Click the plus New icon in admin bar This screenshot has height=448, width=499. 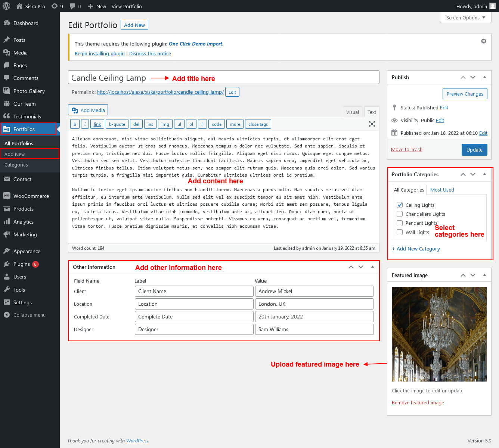coord(90,6)
